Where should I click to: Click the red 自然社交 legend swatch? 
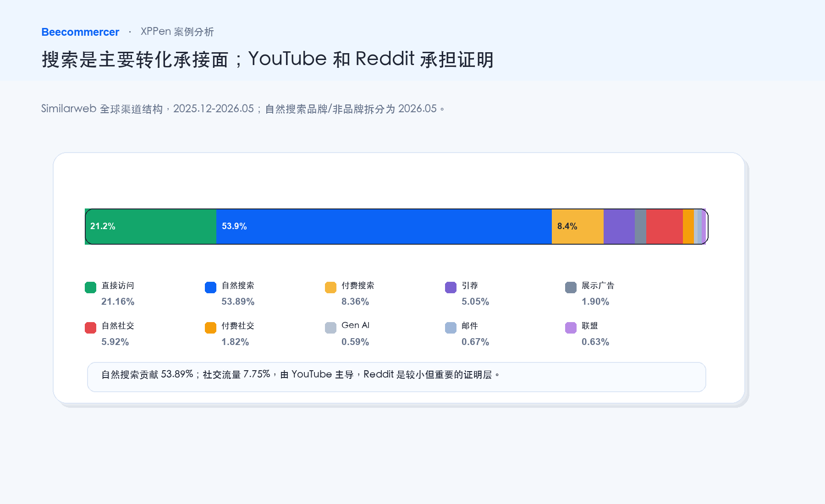click(90, 328)
